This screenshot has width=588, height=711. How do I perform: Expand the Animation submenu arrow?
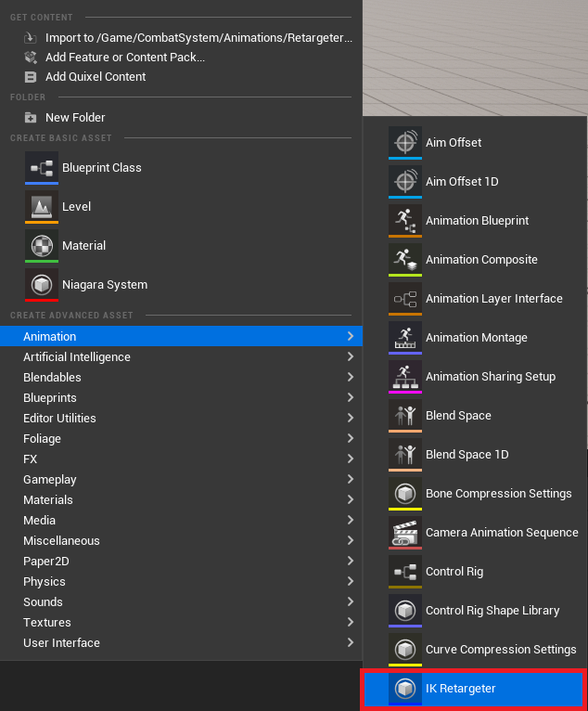point(351,336)
